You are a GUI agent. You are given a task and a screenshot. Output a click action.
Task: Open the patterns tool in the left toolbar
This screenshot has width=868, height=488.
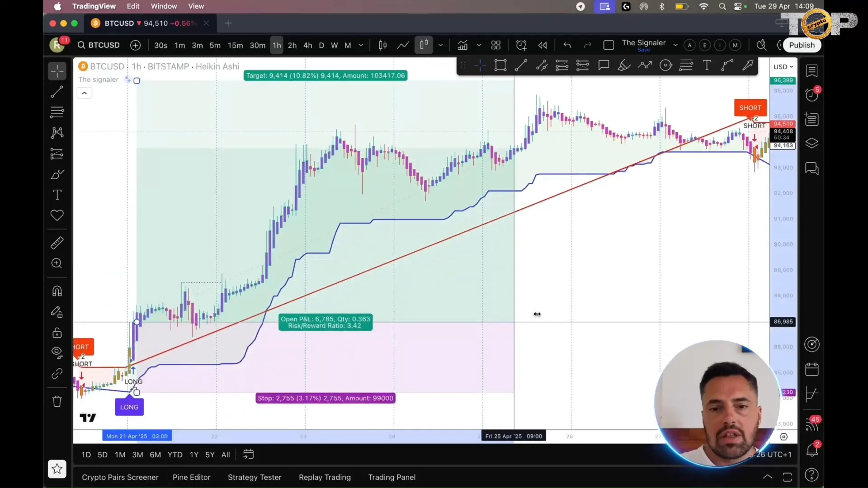pyautogui.click(x=57, y=132)
